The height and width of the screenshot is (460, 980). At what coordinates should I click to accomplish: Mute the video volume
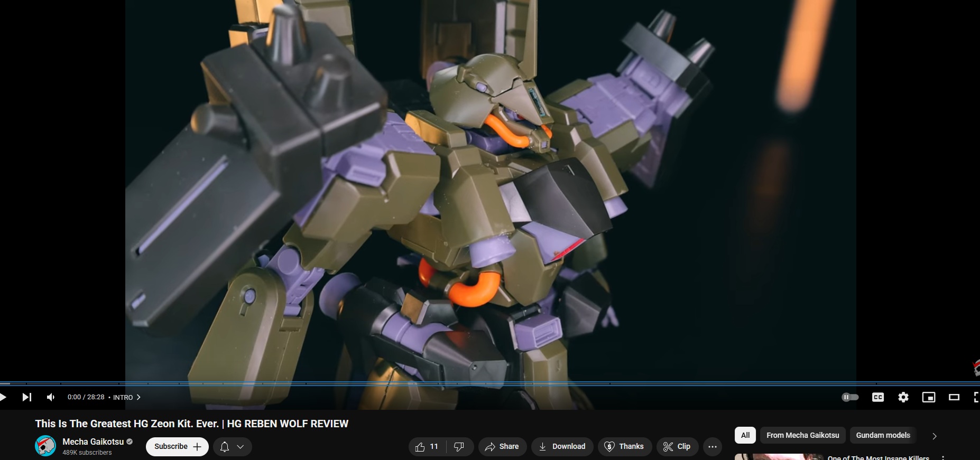tap(51, 397)
